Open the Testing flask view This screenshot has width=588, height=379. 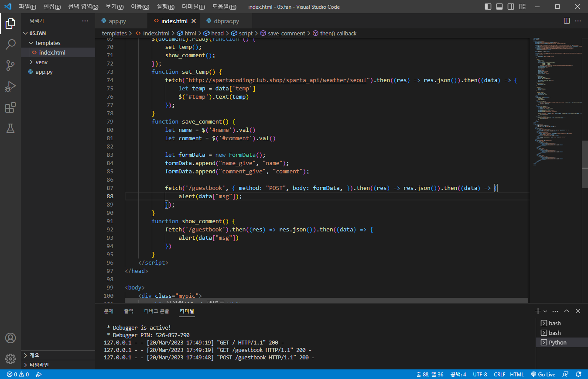pyautogui.click(x=10, y=128)
